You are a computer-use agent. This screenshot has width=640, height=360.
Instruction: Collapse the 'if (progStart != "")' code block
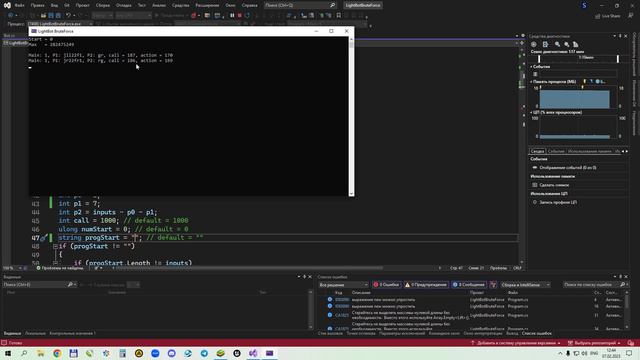tap(55, 246)
